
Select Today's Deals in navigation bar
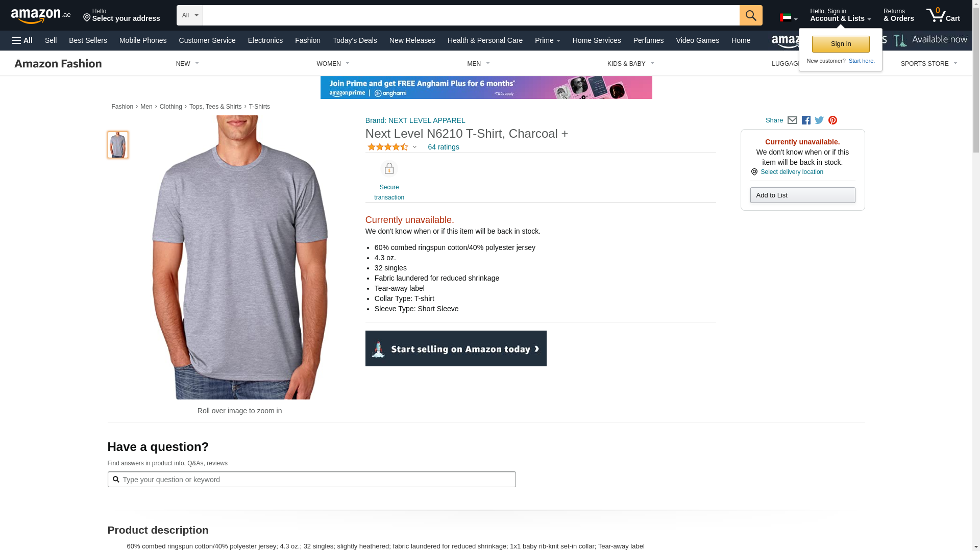(x=355, y=40)
